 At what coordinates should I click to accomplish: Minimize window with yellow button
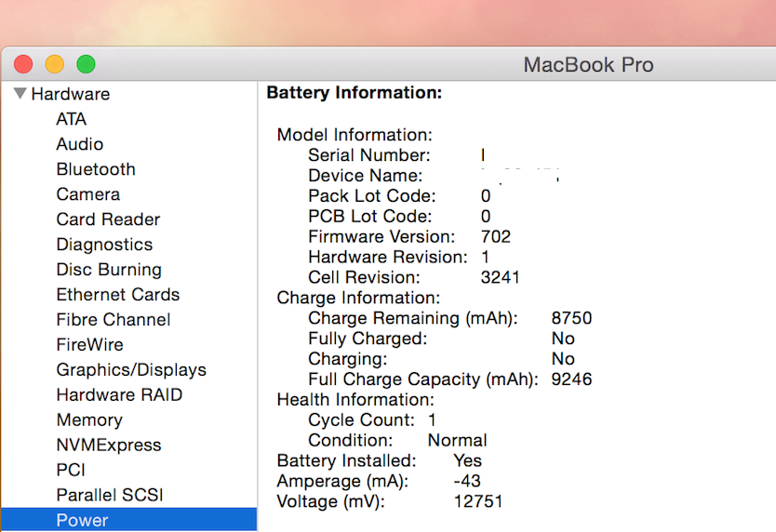point(55,64)
